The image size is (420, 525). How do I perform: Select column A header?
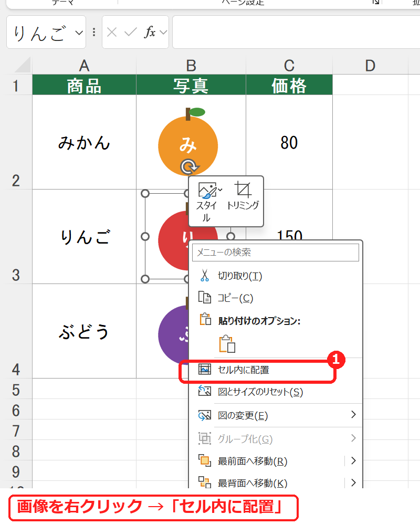click(x=84, y=66)
